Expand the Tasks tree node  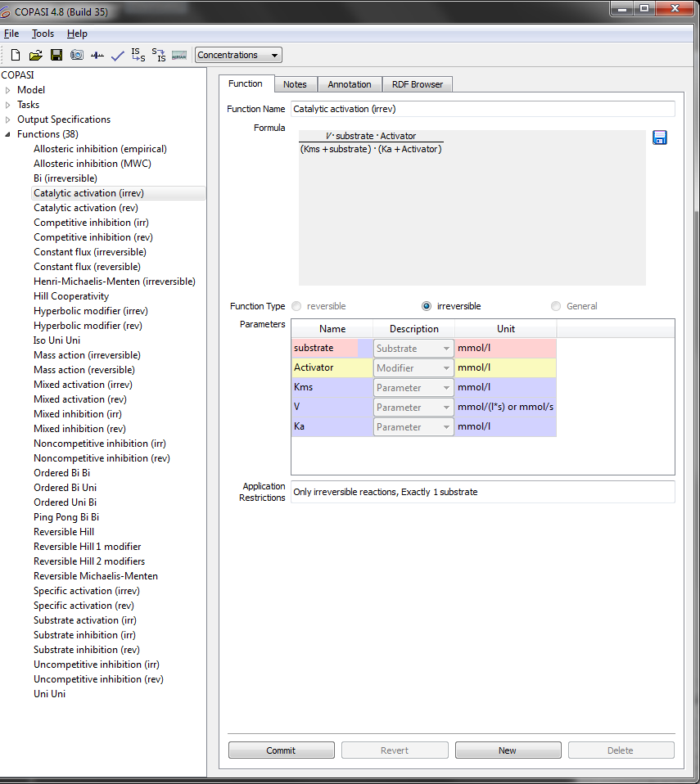(x=8, y=105)
